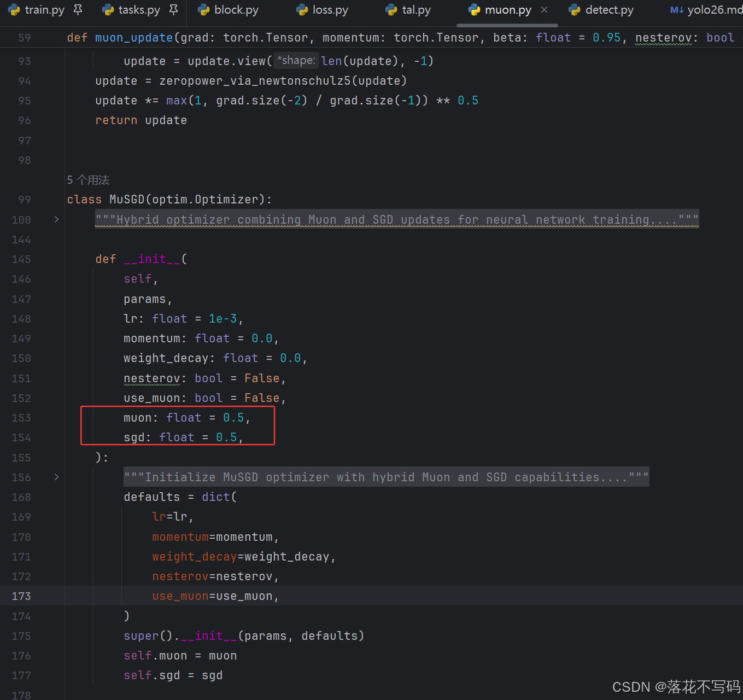Click the Python icon on detect.py tab
Viewport: 743px width, 700px height.
coord(575,10)
